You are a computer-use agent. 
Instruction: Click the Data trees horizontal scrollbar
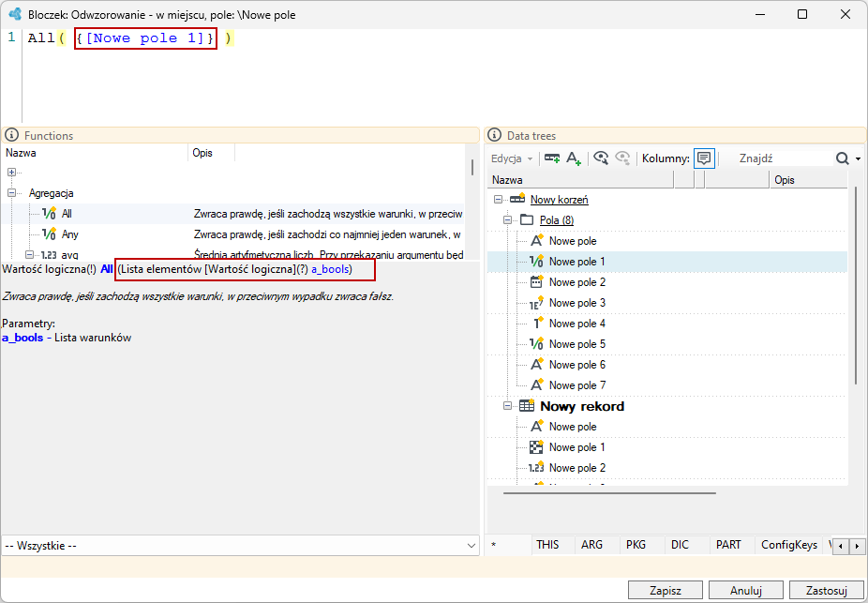tap(609, 493)
